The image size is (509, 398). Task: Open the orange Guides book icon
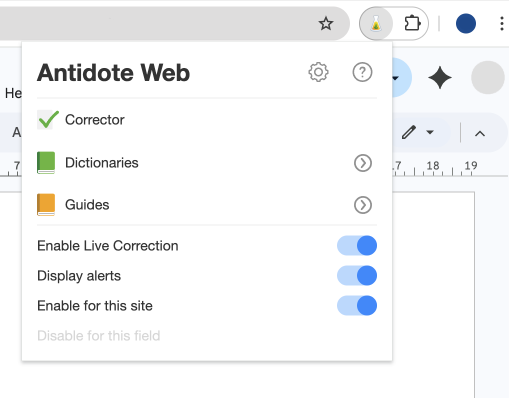coord(46,205)
